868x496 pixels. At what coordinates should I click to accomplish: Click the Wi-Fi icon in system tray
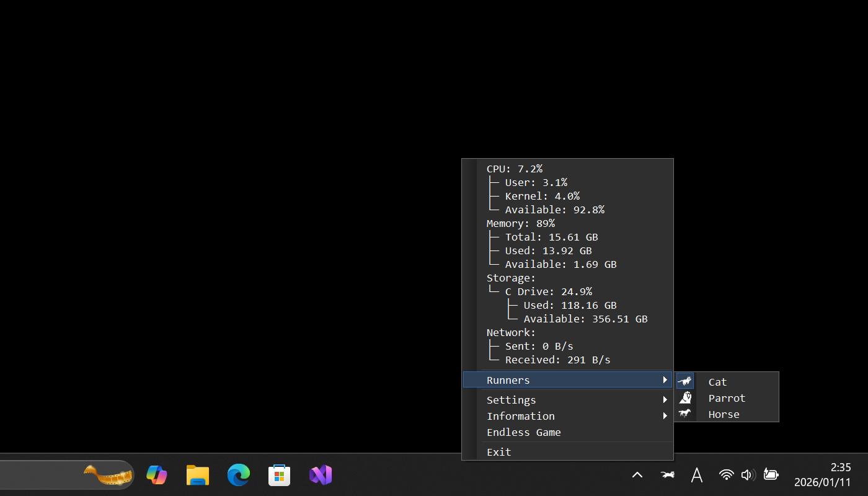(x=726, y=475)
